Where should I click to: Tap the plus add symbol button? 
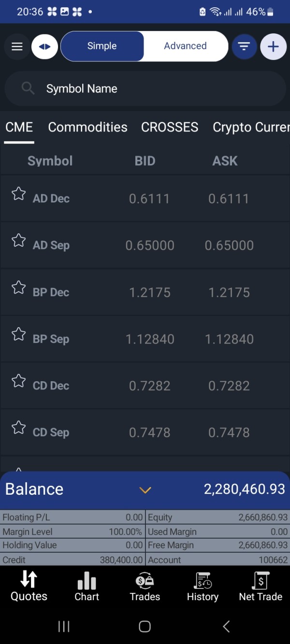pyautogui.click(x=273, y=46)
